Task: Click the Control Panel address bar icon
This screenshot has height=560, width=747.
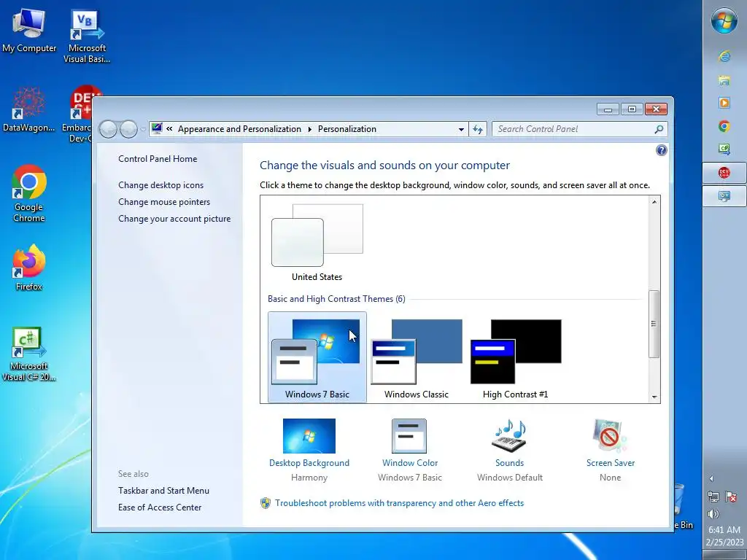Action: 157,128
